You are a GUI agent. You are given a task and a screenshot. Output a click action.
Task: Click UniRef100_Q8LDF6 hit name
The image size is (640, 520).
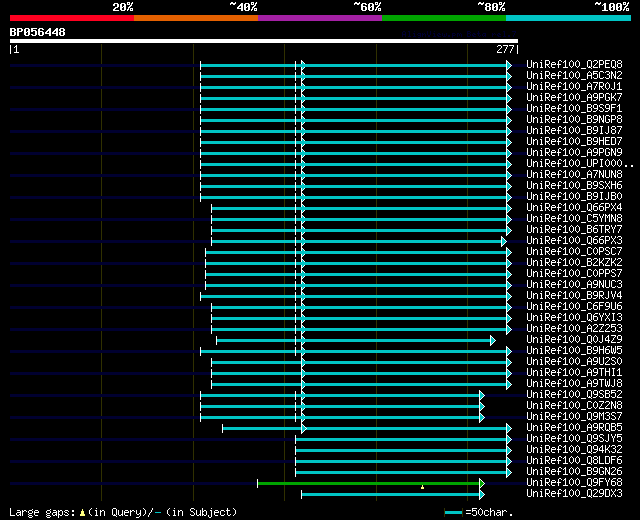(x=574, y=461)
